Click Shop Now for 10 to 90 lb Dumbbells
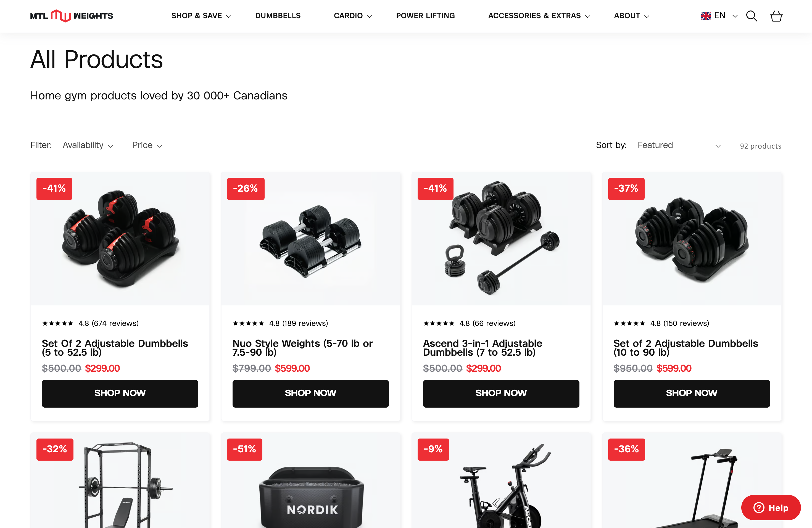The height and width of the screenshot is (528, 812). pyautogui.click(x=691, y=393)
